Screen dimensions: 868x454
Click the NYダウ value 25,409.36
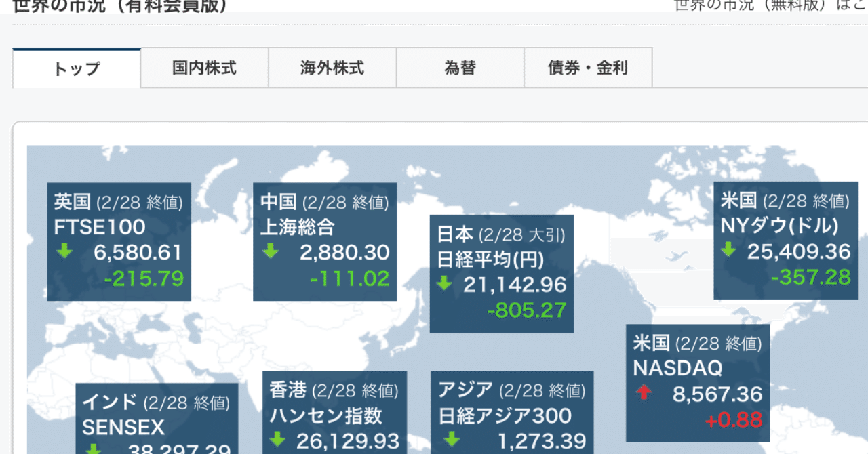799,252
